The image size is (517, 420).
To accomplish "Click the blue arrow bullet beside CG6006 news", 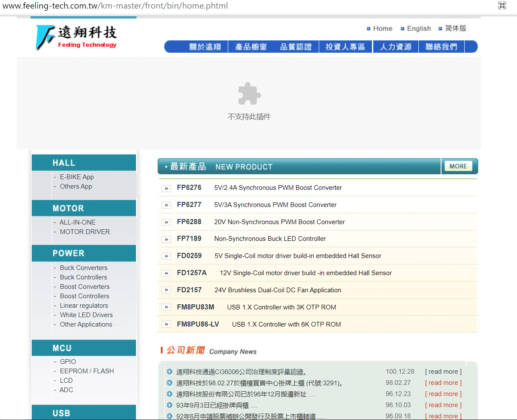I will [x=169, y=372].
